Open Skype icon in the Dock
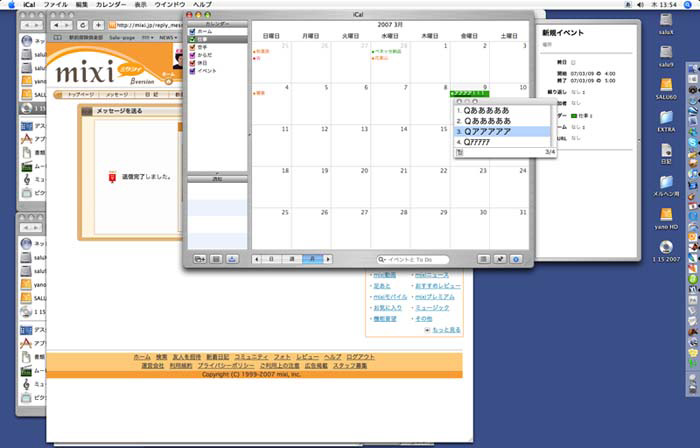700x448 pixels. 693,142
